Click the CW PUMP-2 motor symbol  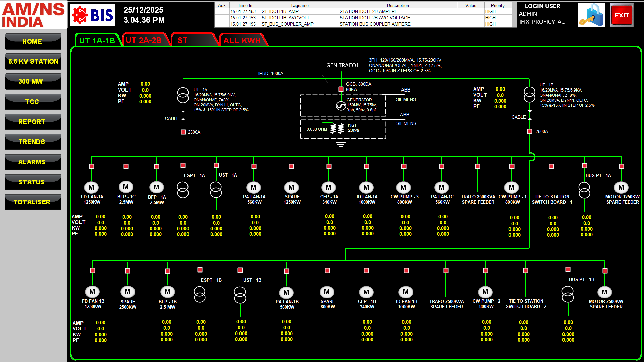485,292
